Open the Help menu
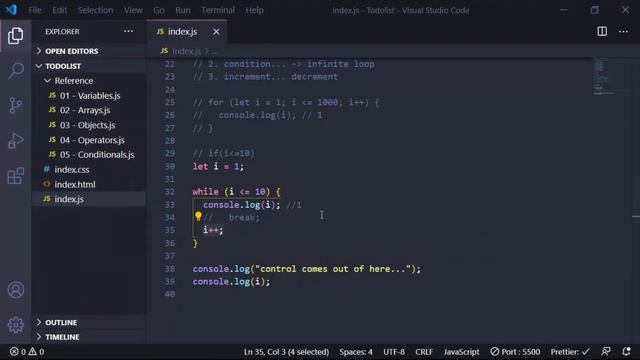This screenshot has width=640, height=360. [254, 10]
